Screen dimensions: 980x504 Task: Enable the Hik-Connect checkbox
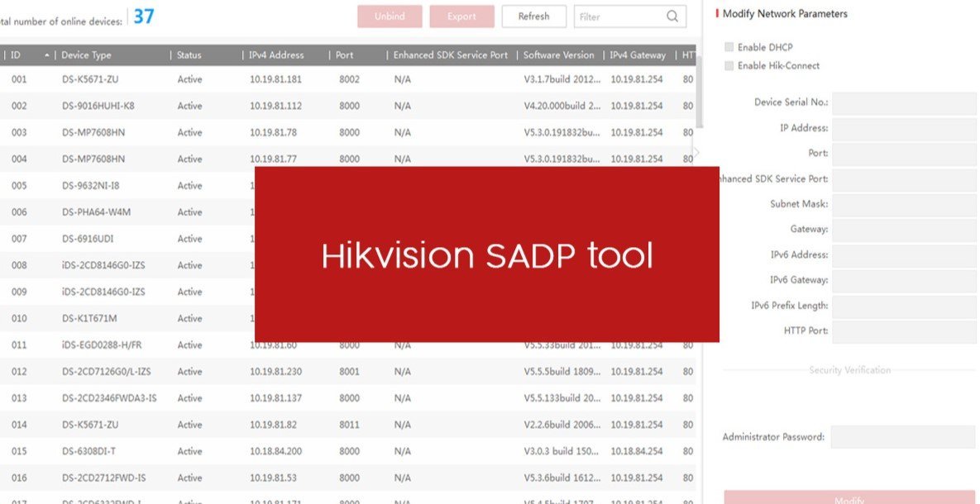tap(729, 65)
